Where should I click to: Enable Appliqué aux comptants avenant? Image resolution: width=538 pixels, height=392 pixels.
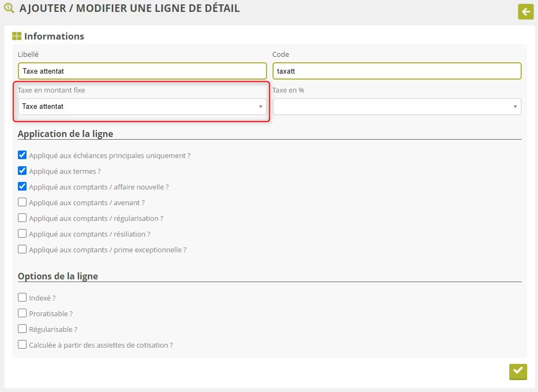[x=22, y=202]
